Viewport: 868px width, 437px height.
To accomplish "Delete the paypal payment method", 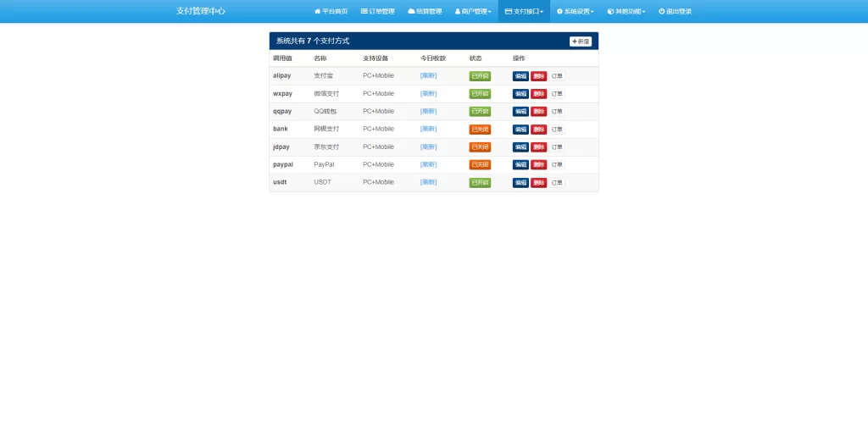I will (x=538, y=165).
